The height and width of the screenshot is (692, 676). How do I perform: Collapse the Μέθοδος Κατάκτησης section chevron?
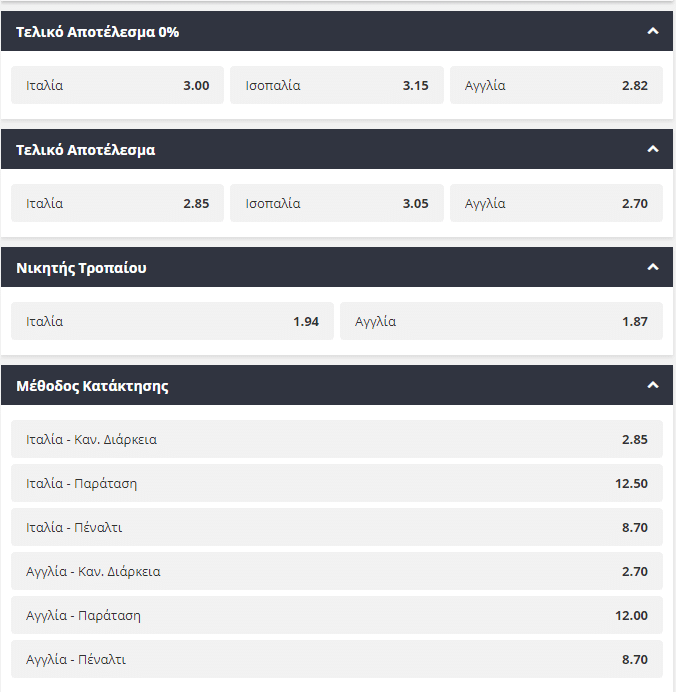tap(653, 385)
